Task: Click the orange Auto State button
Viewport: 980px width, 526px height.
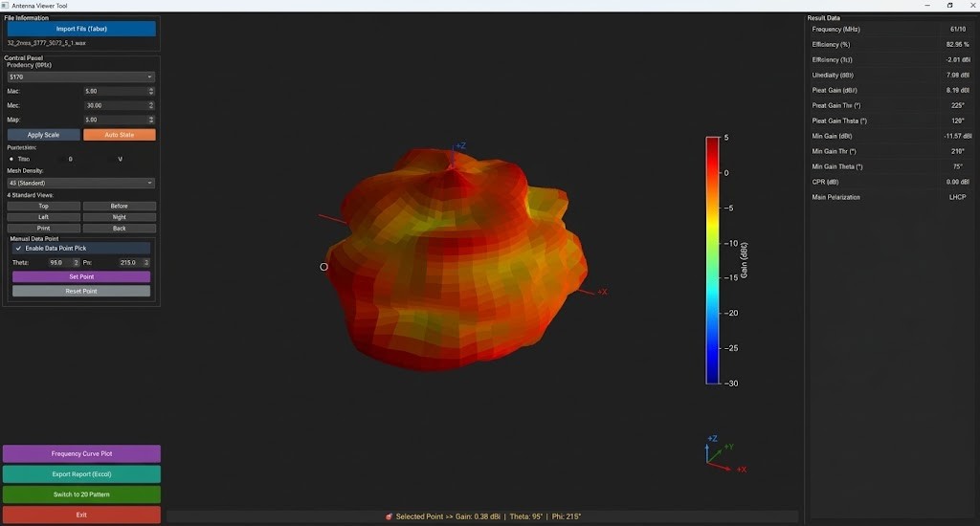Action: tap(120, 135)
